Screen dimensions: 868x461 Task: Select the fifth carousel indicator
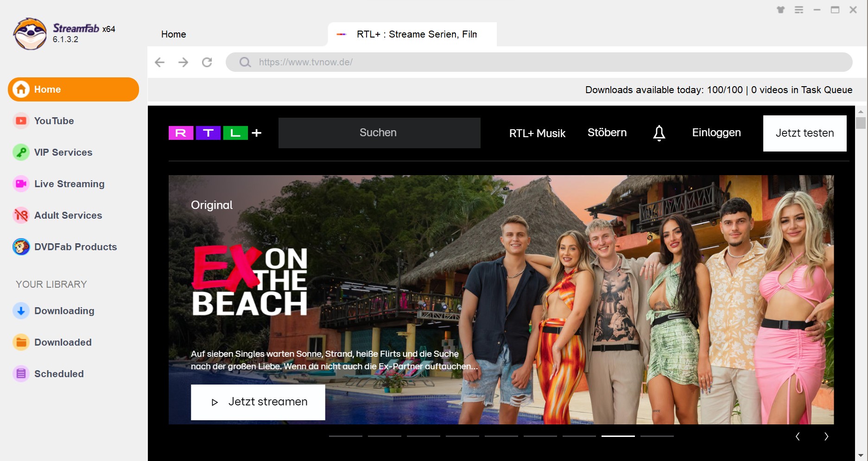coord(501,436)
